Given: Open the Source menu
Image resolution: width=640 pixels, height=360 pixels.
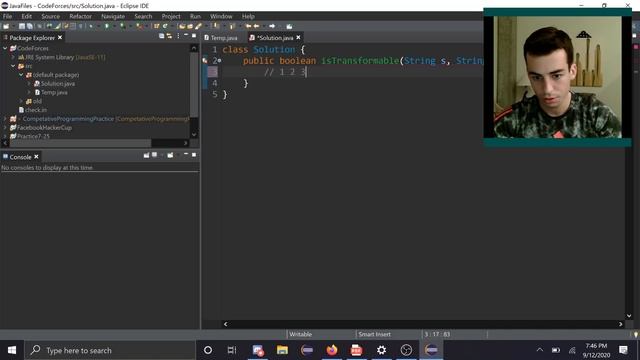Looking at the screenshot, I should [x=50, y=16].
